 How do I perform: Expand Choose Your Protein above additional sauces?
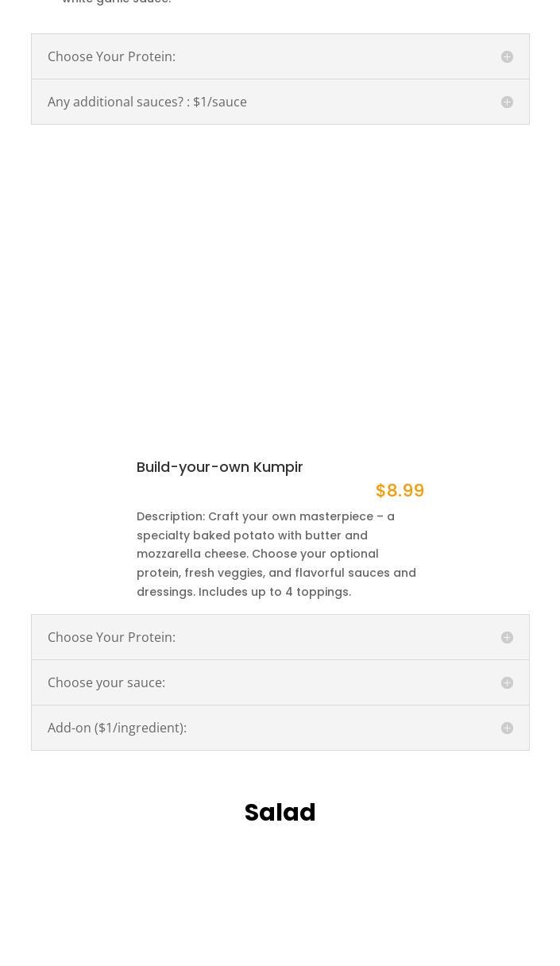pos(111,56)
